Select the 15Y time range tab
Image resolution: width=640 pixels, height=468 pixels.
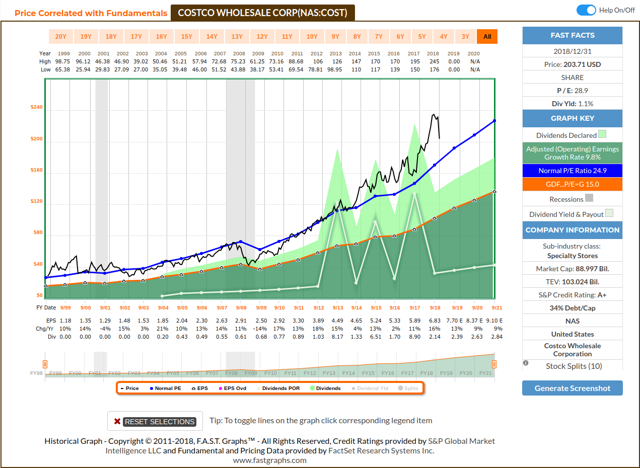(187, 36)
